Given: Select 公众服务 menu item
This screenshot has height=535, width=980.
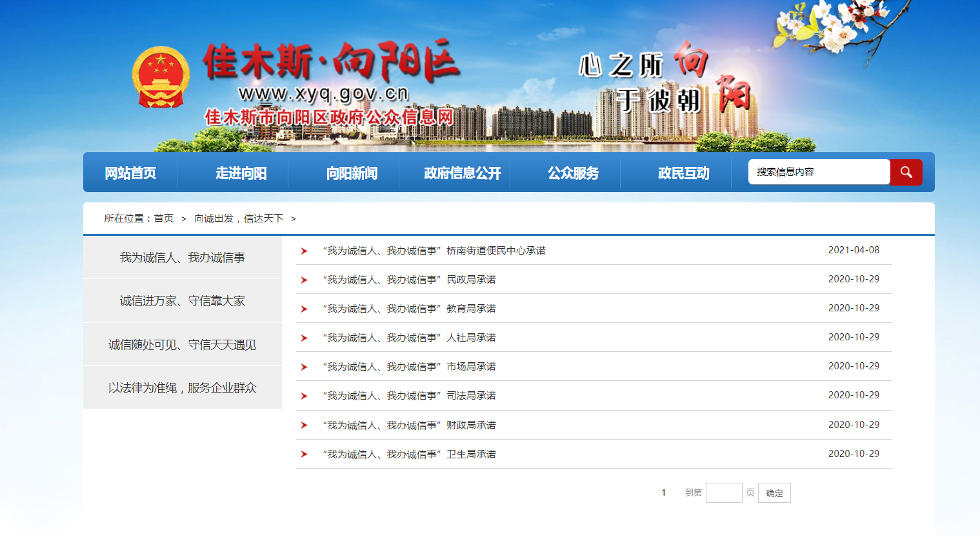Looking at the screenshot, I should coord(573,173).
